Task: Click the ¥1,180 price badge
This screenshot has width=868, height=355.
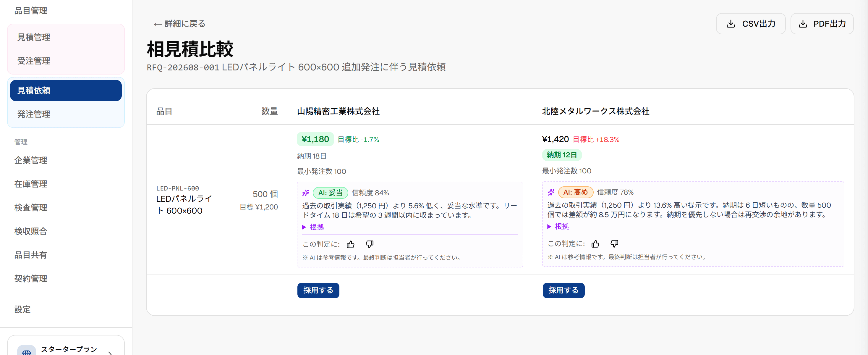Action: click(x=315, y=139)
